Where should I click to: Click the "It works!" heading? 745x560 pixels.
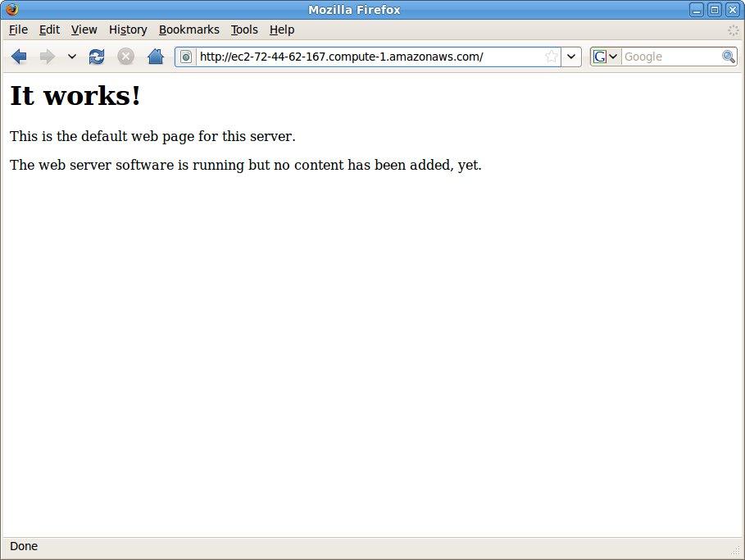pos(75,96)
